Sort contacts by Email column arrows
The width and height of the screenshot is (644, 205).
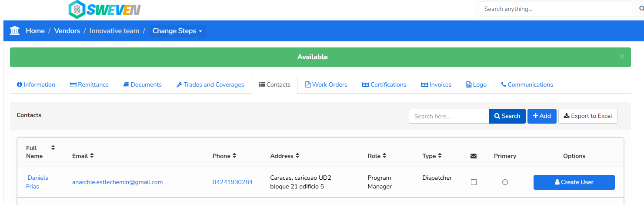point(92,156)
